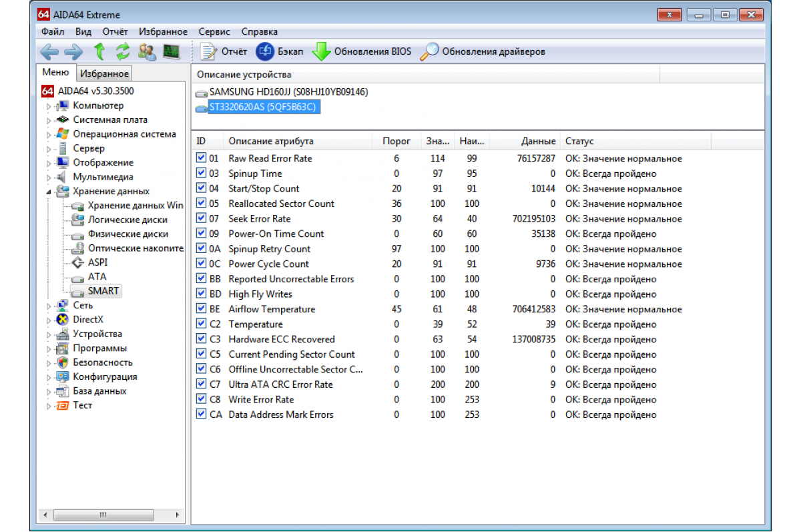This screenshot has width=801, height=532.
Task: Toggle the Spinup Time checkbox
Action: (201, 173)
